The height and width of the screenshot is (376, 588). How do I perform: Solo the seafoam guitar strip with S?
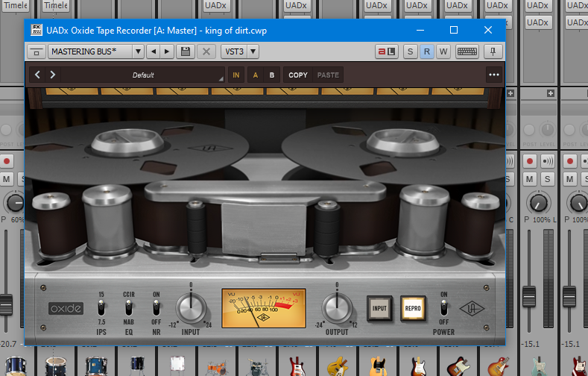coord(548,179)
